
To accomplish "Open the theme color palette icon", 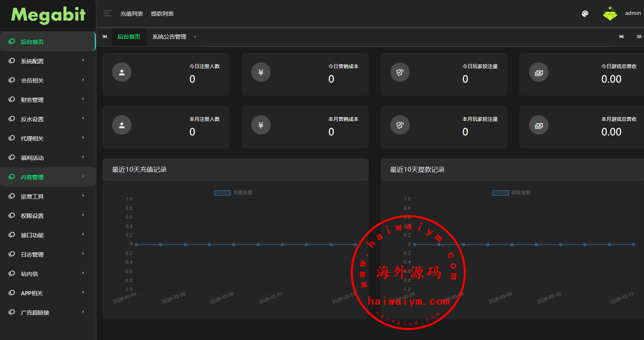I will pos(585,14).
